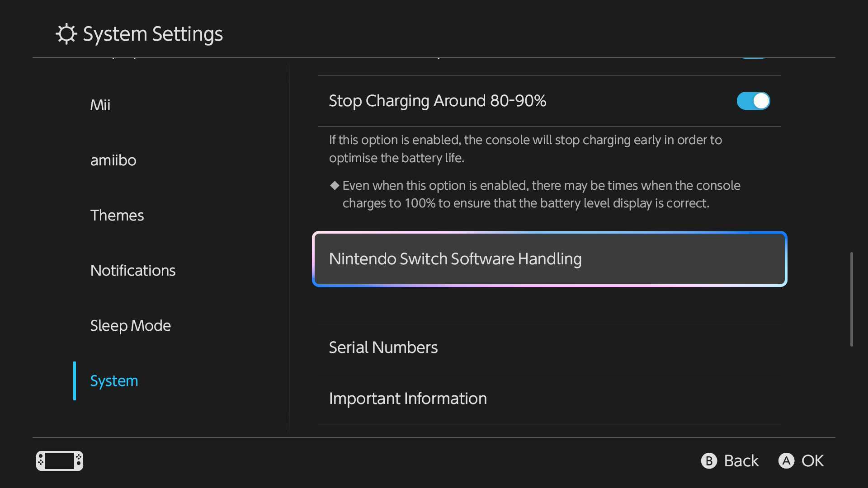Click the Switch console icon in footer

pos(60,461)
